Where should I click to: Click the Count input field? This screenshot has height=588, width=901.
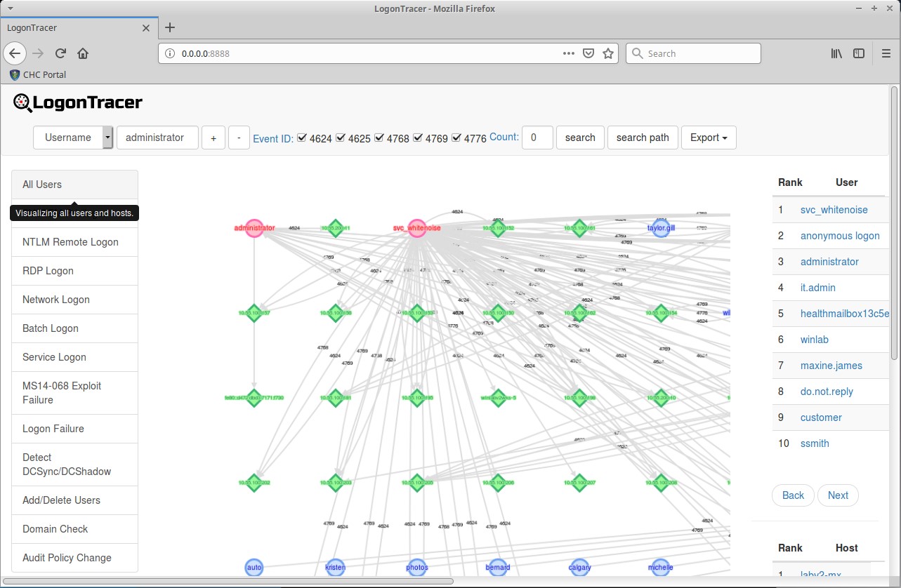[x=538, y=138]
